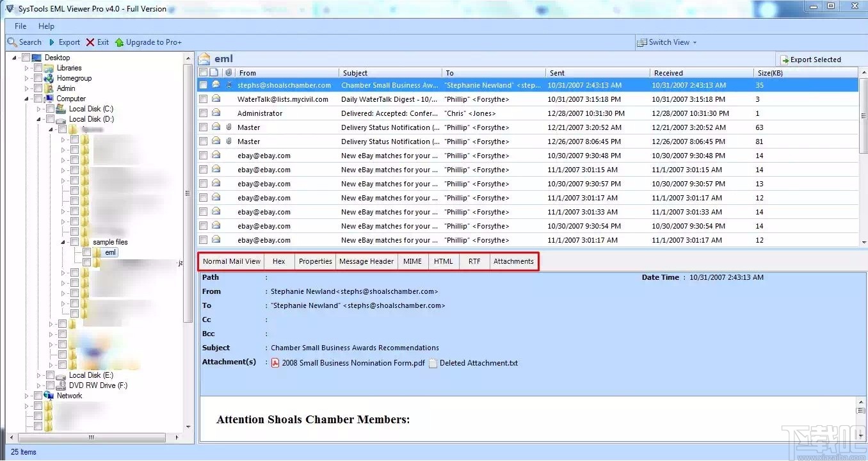Screen dimensions: 868x461
Task: Open the File menu
Action: click(x=20, y=26)
